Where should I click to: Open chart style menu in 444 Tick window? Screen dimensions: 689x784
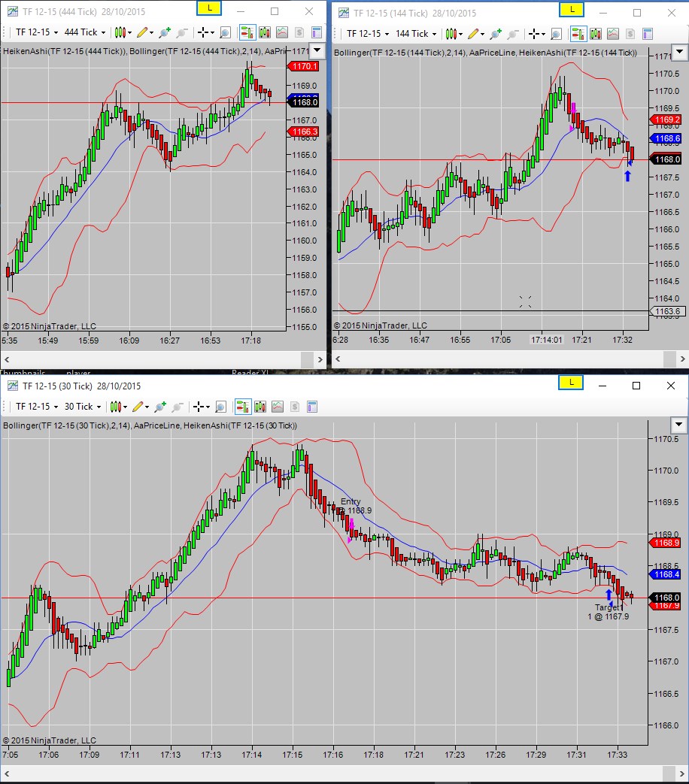point(123,32)
